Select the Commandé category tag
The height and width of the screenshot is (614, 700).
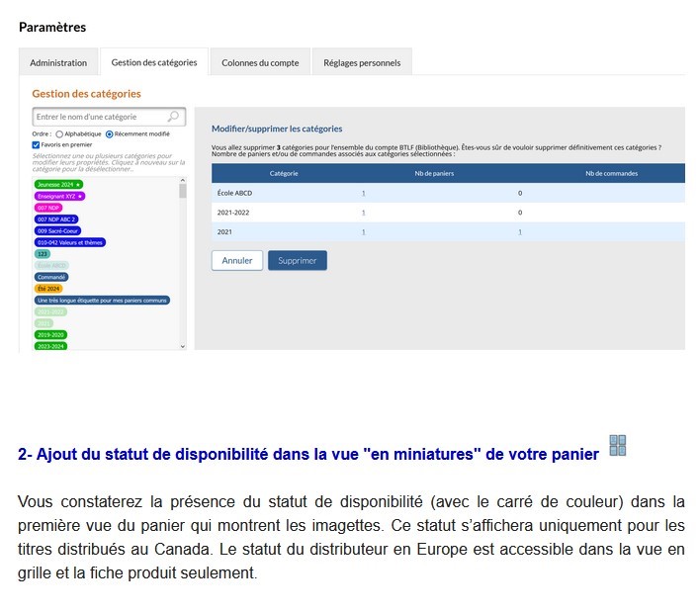point(51,277)
